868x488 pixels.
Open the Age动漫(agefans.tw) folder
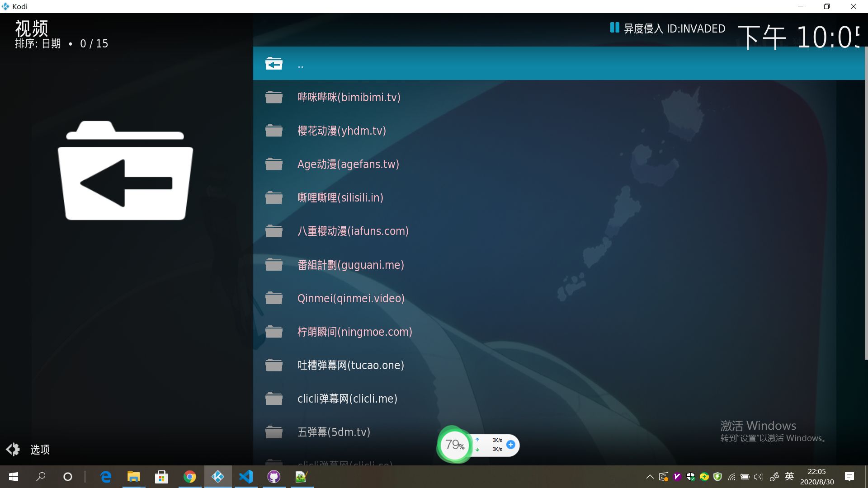coord(558,164)
